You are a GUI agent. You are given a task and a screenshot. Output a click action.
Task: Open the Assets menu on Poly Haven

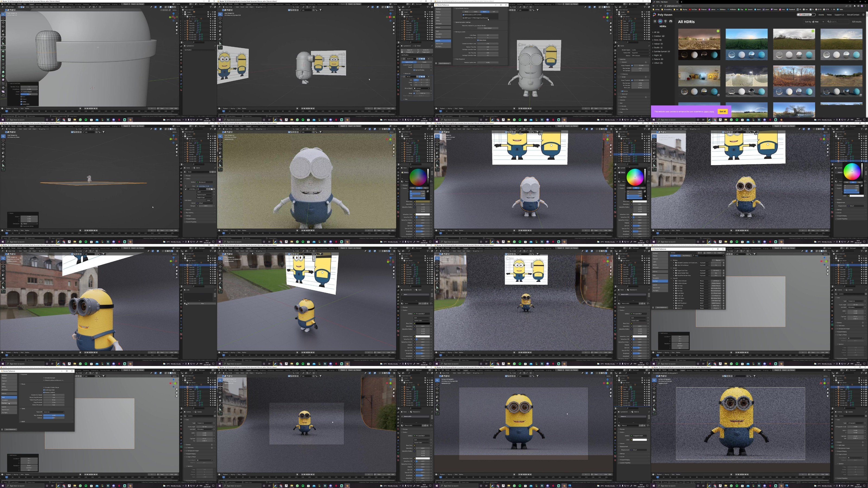[x=821, y=15]
